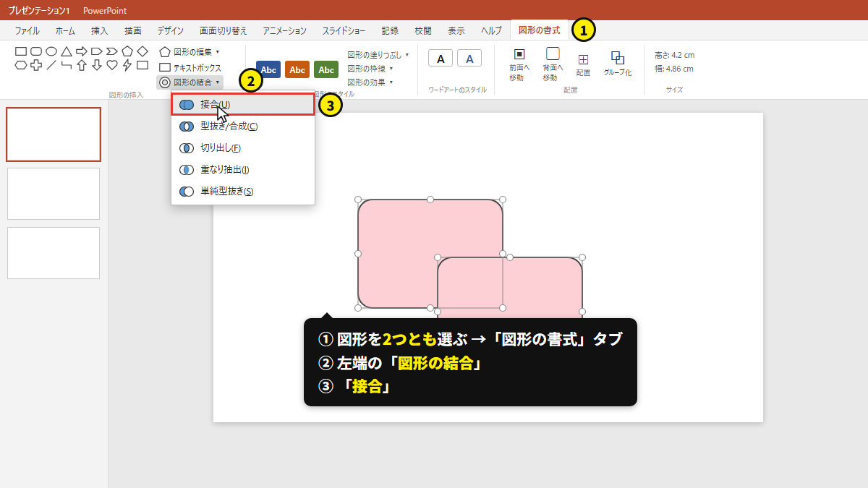Pick the down arrow shape
The width and height of the screenshot is (868, 488).
[x=97, y=65]
